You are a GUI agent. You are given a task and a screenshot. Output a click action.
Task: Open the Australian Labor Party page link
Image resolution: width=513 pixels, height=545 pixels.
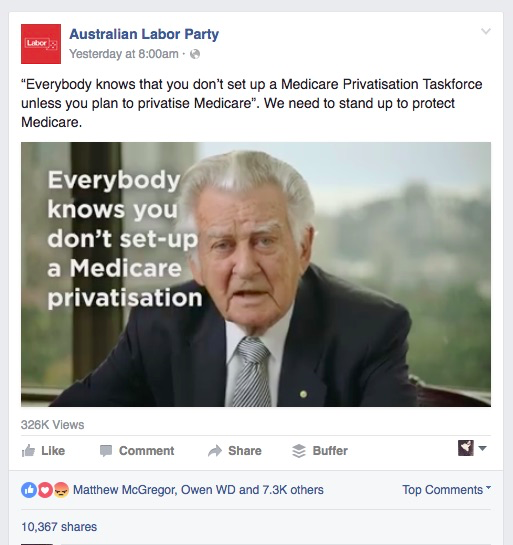coord(144,34)
